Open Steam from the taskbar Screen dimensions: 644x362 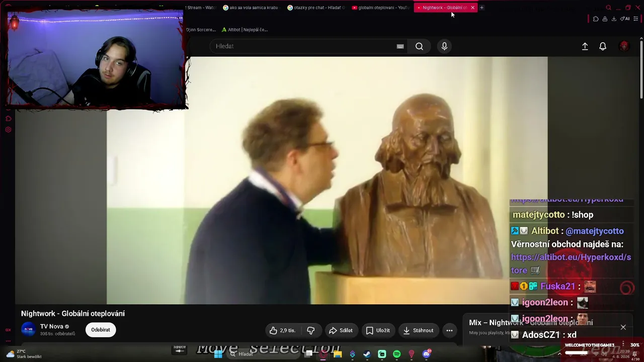tap(367, 354)
